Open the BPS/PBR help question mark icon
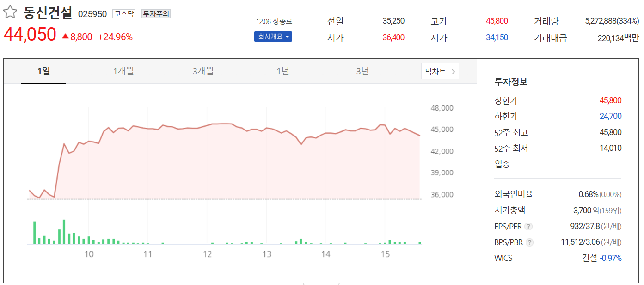644x285 pixels. (x=529, y=242)
